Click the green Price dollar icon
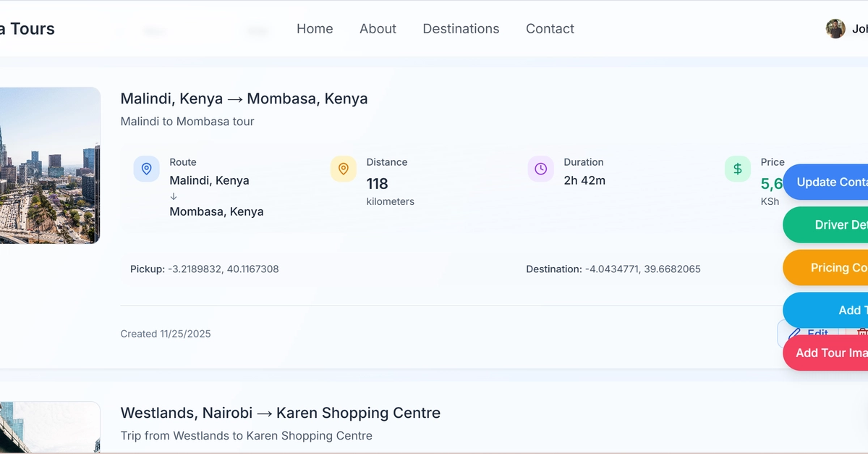The image size is (868, 454). [738, 169]
